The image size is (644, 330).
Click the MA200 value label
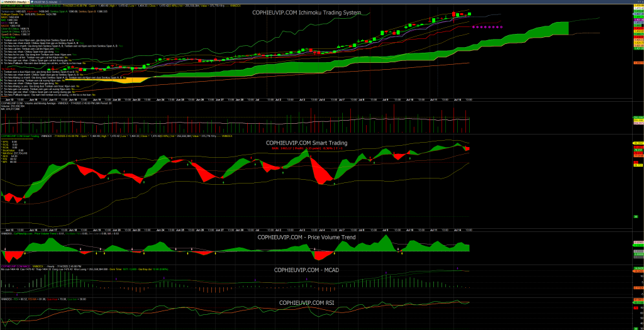tap(11, 26)
